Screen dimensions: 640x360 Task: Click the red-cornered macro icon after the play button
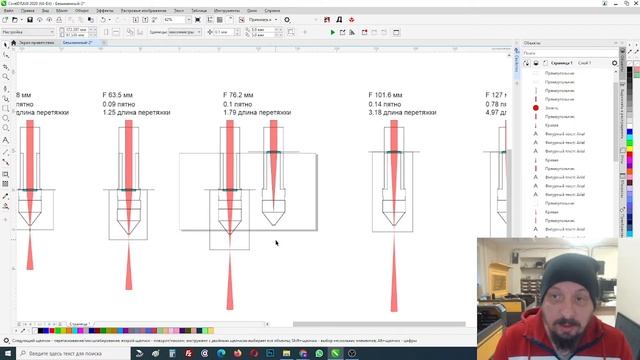click(x=364, y=32)
